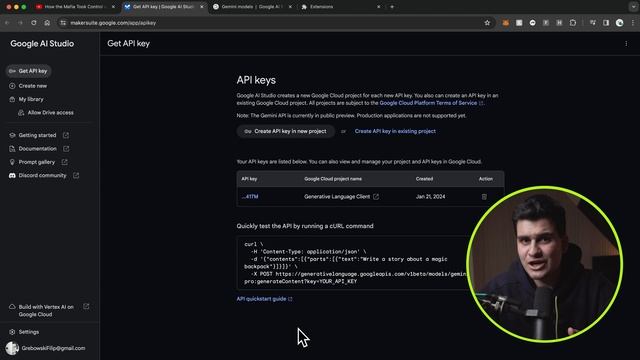Close the Get API key browser tab

(202, 7)
